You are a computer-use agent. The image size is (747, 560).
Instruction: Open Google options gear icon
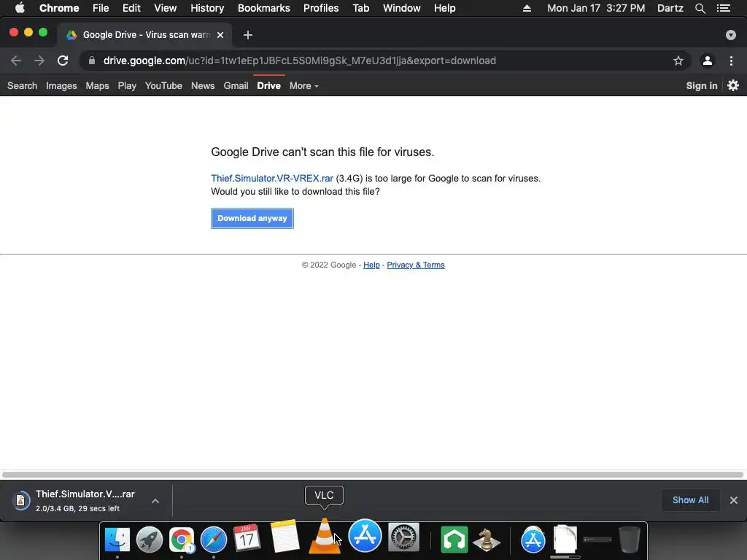(733, 85)
